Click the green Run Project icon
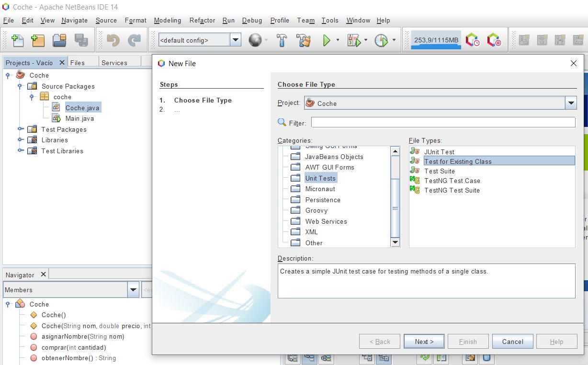Image resolution: width=588 pixels, height=365 pixels. click(327, 41)
